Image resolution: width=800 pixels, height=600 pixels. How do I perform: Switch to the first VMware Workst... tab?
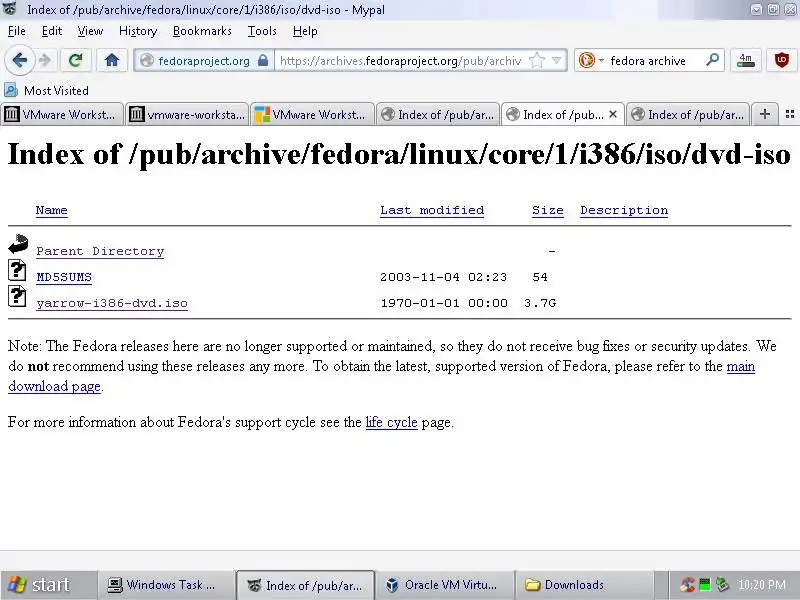(x=62, y=114)
